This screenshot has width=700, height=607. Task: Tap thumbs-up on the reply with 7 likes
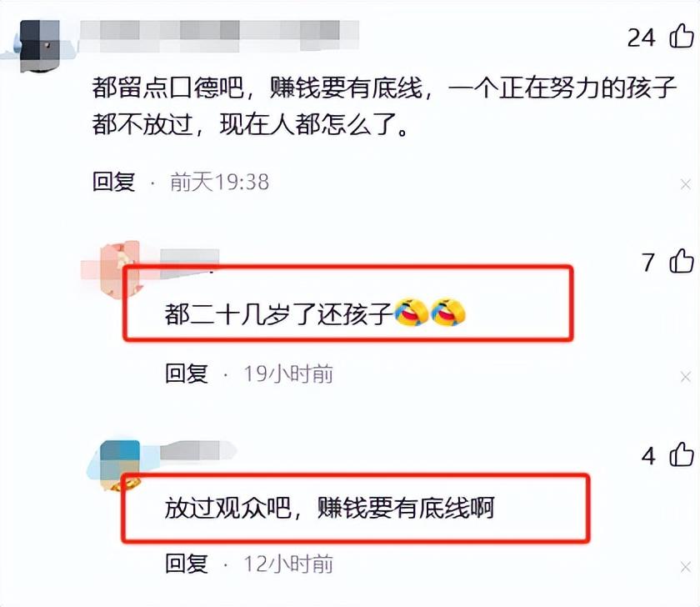pos(682,261)
